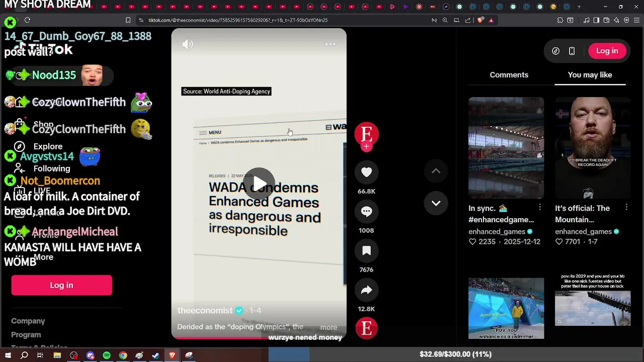This screenshot has width=644, height=362.
Task: Open the 'pov: its 2029' video thumbnail
Action: tap(593, 301)
